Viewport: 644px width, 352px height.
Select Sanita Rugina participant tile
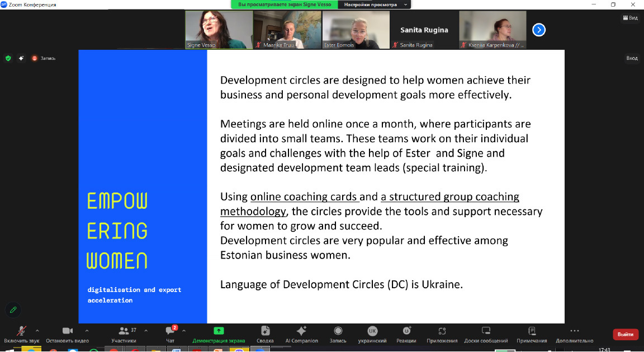[x=424, y=30]
